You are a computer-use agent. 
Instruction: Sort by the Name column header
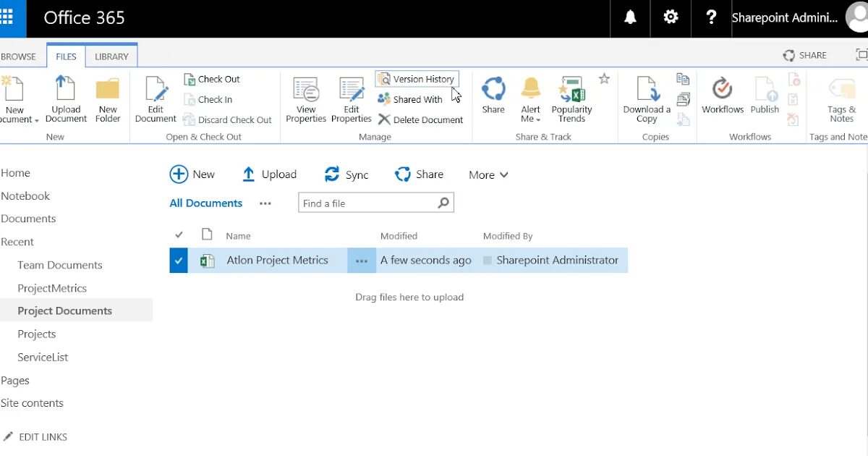pos(238,236)
